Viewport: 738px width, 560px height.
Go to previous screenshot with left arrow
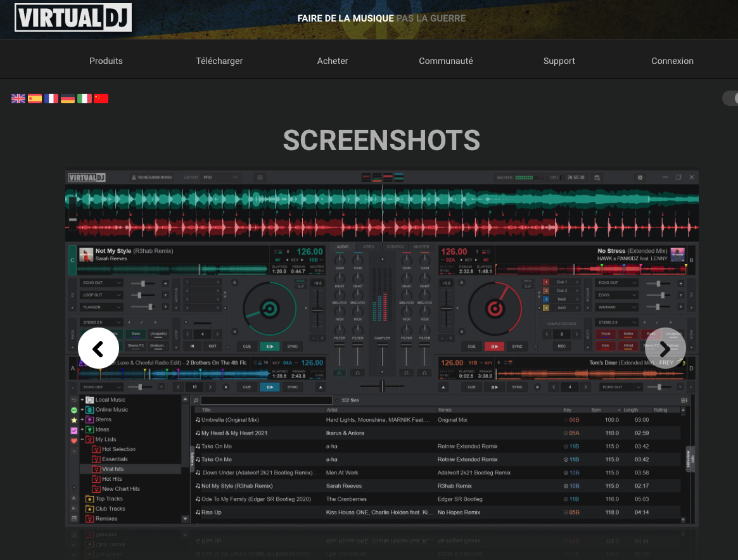(x=99, y=348)
